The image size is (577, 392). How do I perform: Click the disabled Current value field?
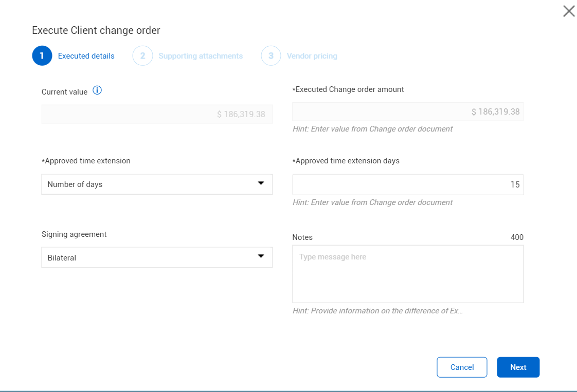[157, 114]
